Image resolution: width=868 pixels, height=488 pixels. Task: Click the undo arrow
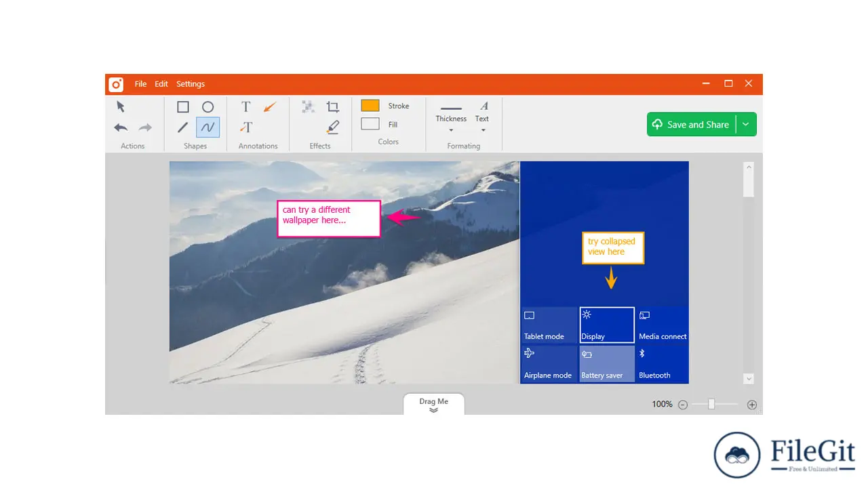pos(121,127)
